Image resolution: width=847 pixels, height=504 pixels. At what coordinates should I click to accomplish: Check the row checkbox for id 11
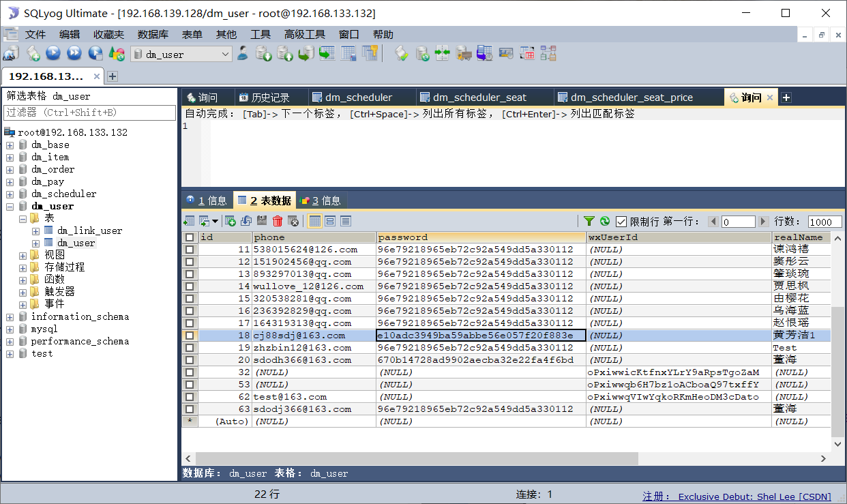tap(190, 250)
